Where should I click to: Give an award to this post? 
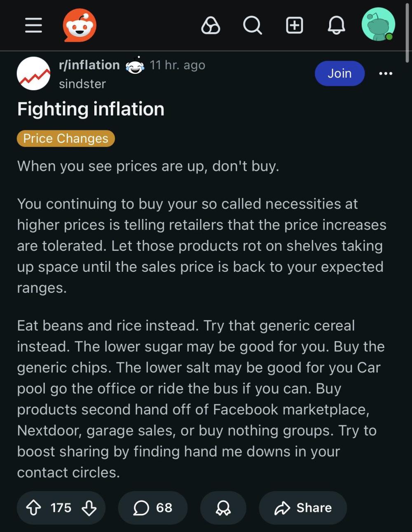(223, 508)
